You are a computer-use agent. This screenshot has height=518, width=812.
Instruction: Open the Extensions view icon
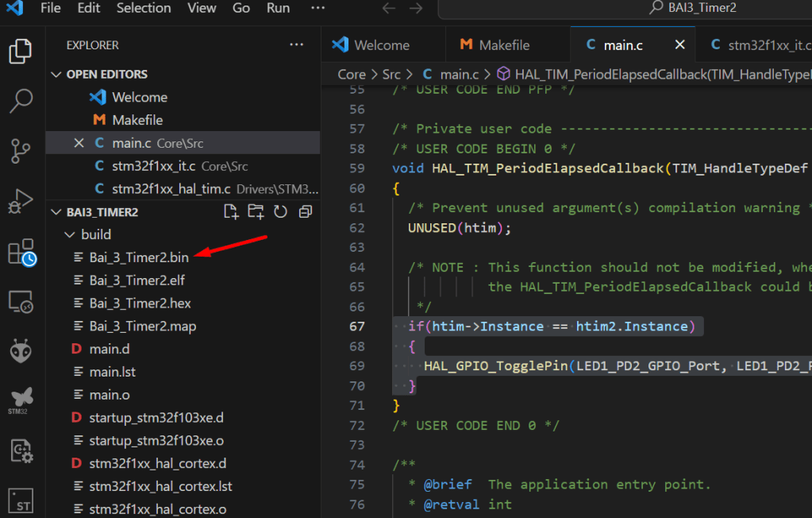[x=21, y=251]
